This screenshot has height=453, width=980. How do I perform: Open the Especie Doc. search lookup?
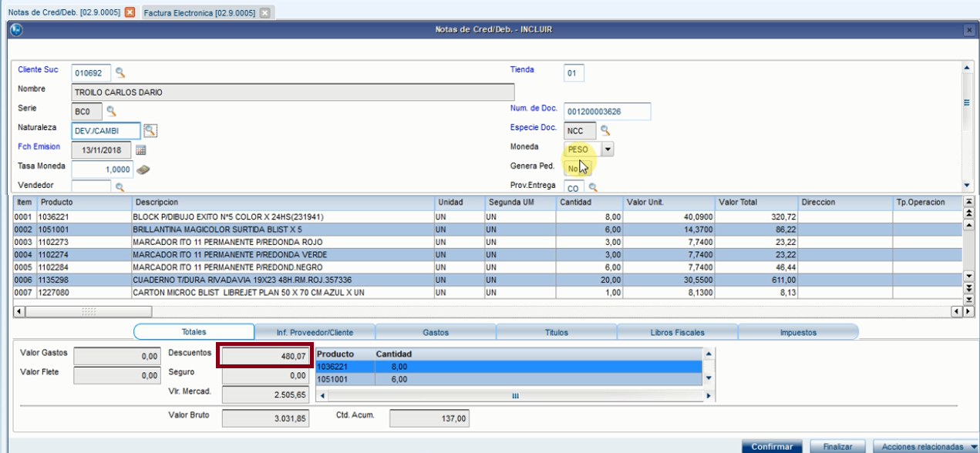[605, 130]
